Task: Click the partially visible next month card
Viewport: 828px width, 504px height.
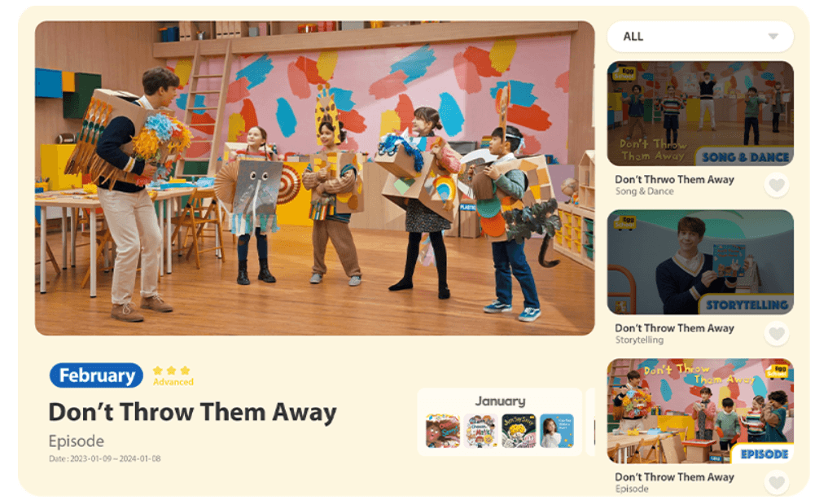Action: [x=591, y=422]
